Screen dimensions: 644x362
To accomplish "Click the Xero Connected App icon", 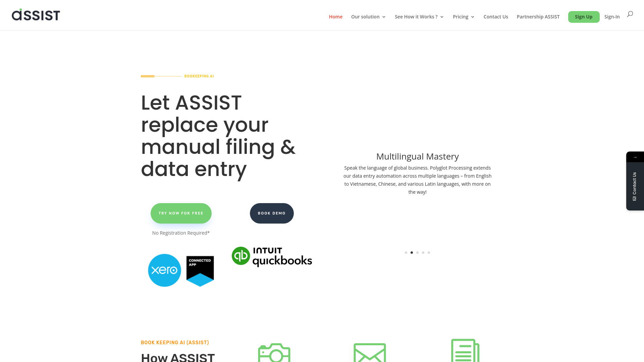I will [181, 270].
